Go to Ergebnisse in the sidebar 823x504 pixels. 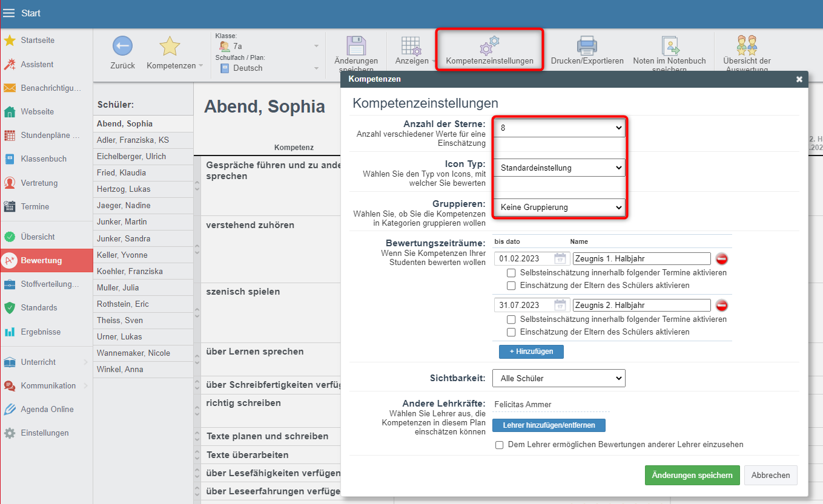(x=41, y=332)
